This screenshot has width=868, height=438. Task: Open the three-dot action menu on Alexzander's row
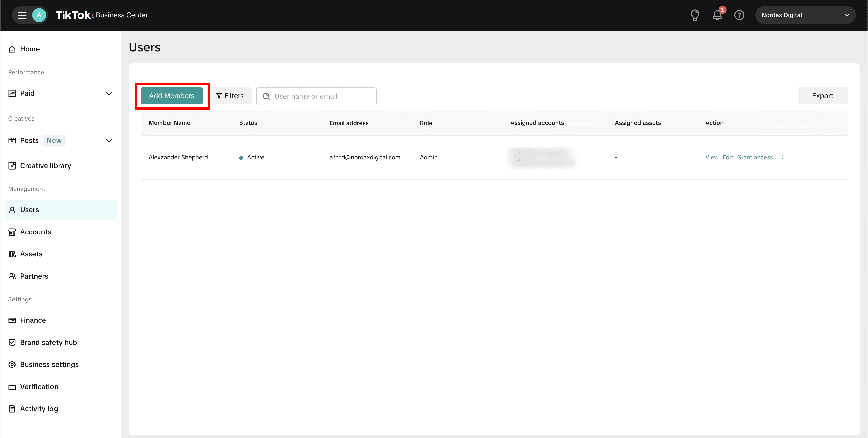(x=782, y=157)
